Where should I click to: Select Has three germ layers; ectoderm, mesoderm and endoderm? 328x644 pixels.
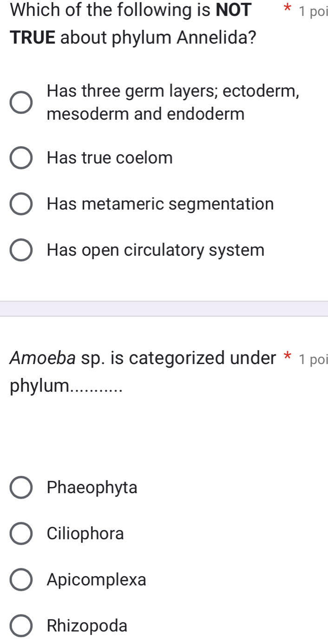click(20, 102)
